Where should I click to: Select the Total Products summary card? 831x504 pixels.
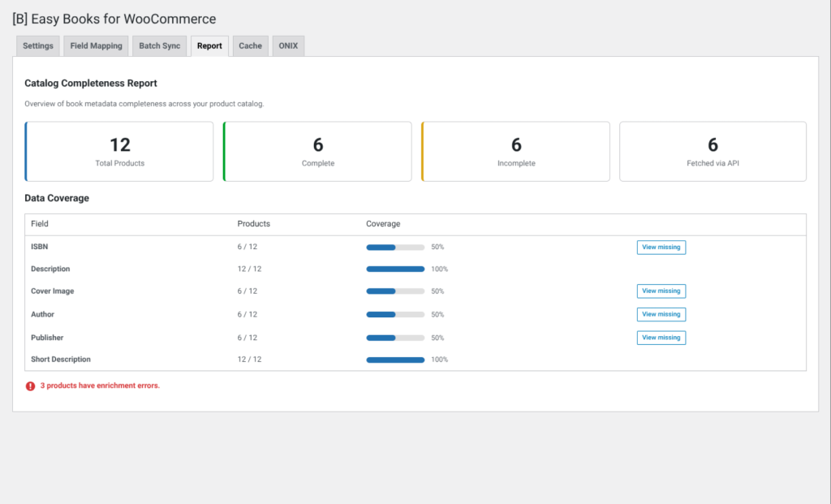tap(119, 152)
